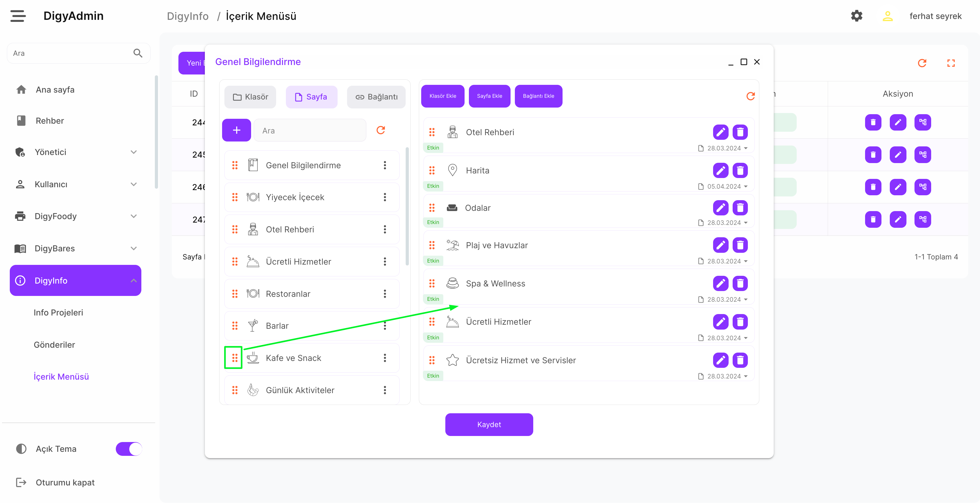Switch to the Bağlantı tab

(376, 97)
